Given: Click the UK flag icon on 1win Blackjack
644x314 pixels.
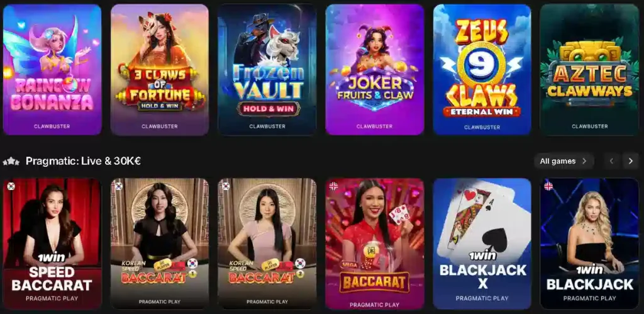Looking at the screenshot, I should tap(548, 186).
